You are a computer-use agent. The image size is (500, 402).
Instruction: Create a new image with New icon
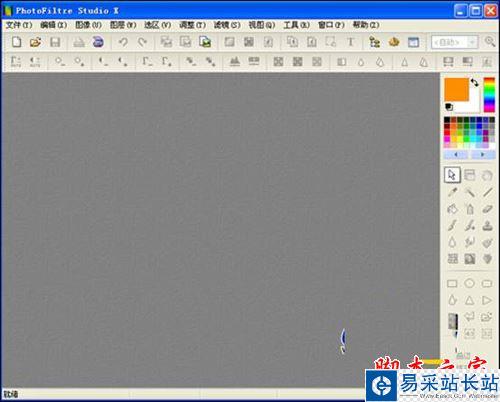pyautogui.click(x=16, y=42)
